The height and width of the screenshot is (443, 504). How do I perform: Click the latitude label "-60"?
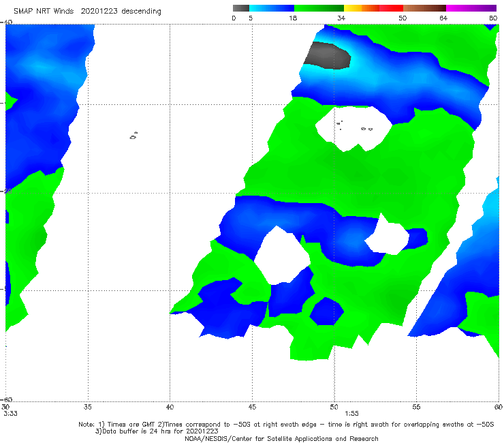point(6,399)
